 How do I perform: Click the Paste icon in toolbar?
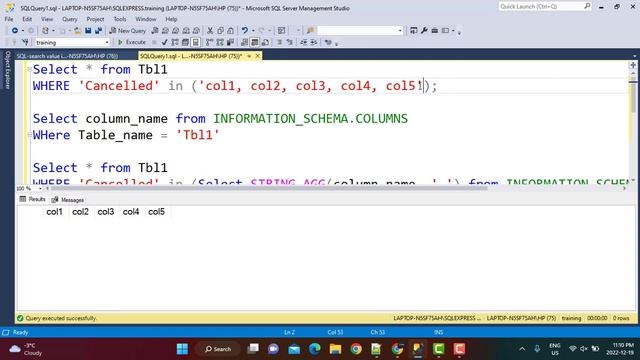tap(231, 31)
